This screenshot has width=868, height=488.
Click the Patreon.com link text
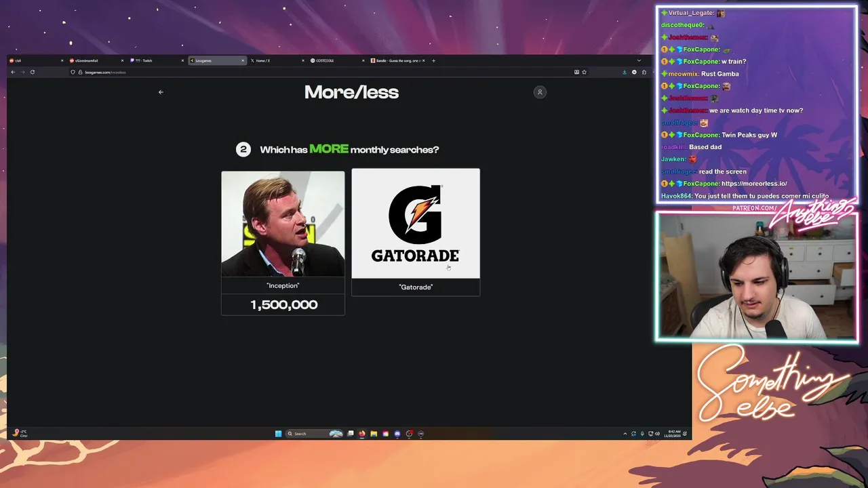pyautogui.click(x=755, y=208)
